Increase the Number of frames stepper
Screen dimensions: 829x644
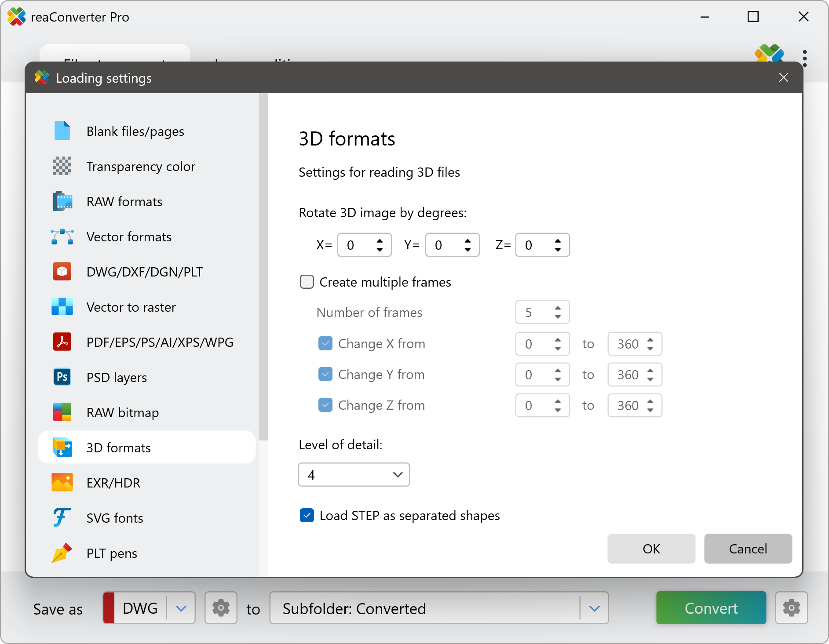[557, 308]
